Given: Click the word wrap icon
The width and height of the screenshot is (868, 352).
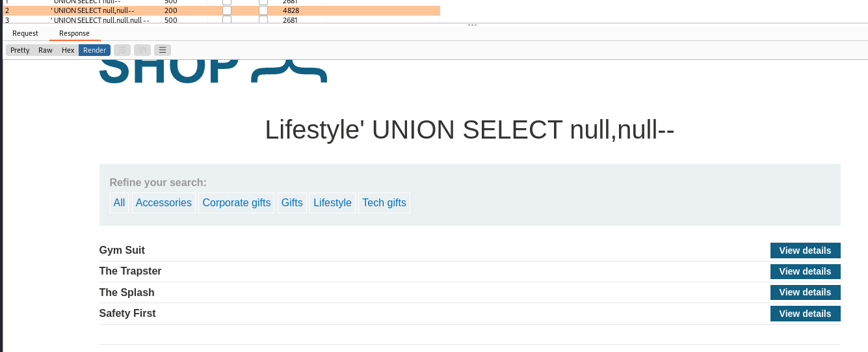Looking at the screenshot, I should pyautogui.click(x=122, y=50).
